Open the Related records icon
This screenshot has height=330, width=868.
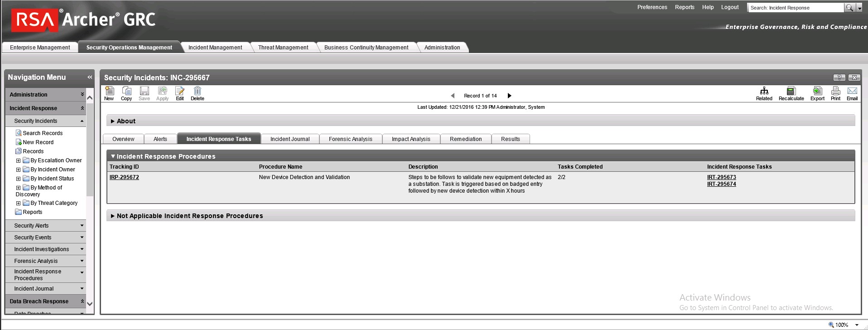[764, 93]
